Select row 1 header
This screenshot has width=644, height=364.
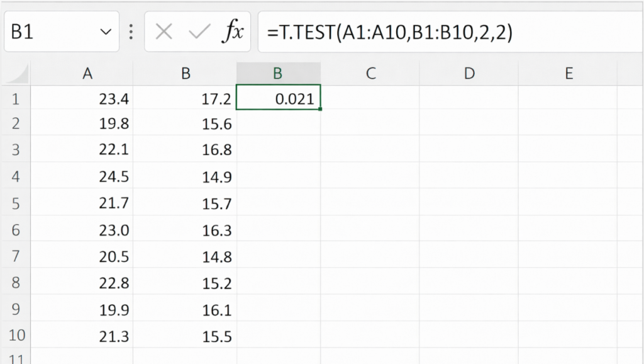click(x=16, y=98)
